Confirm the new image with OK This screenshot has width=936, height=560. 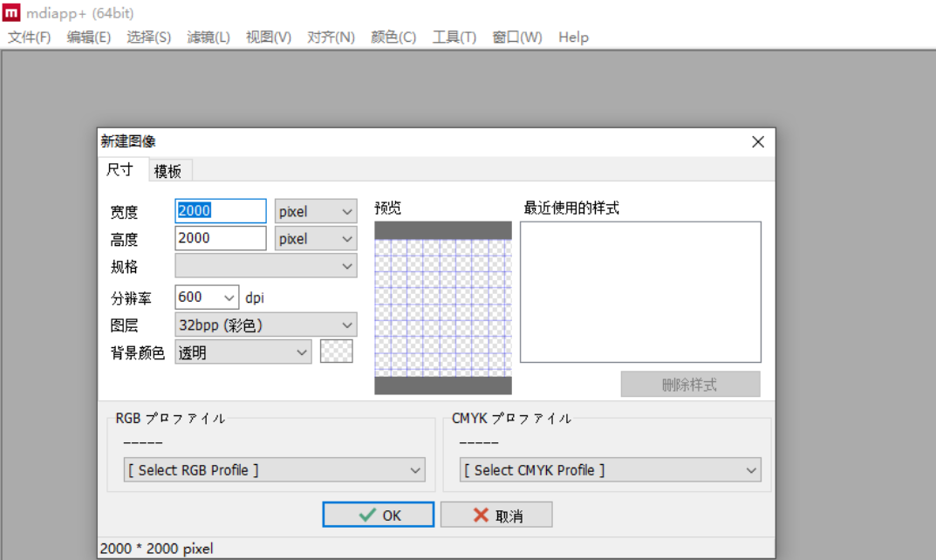378,514
